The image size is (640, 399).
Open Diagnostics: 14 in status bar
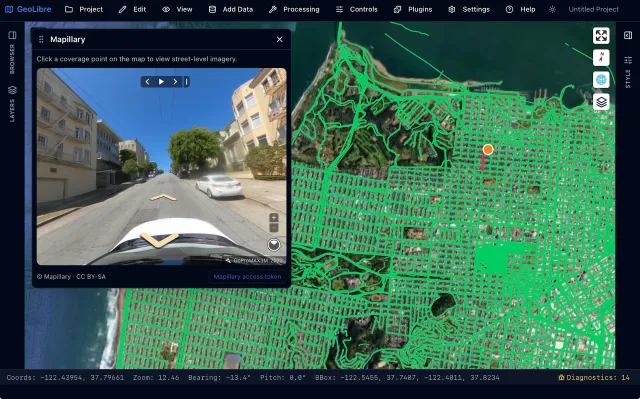point(594,377)
